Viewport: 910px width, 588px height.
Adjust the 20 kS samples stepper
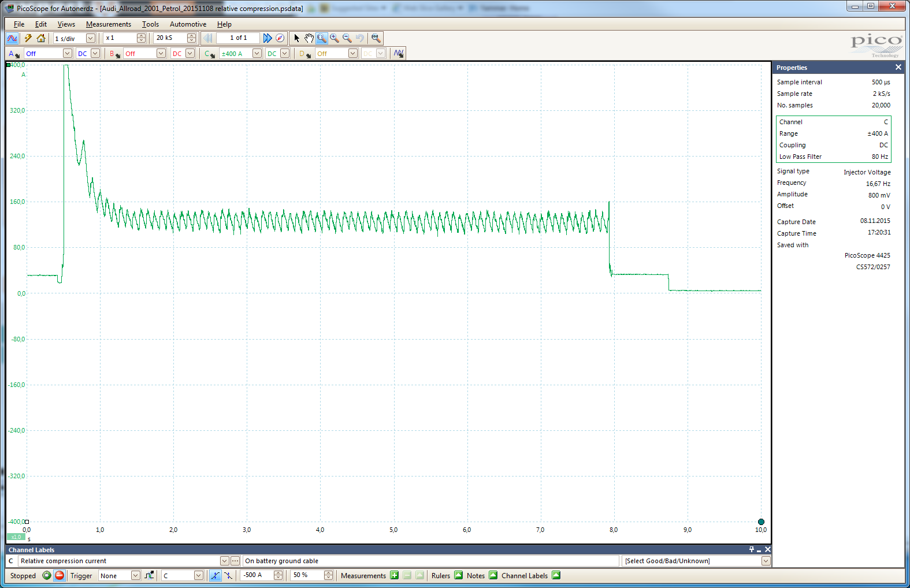coord(191,38)
